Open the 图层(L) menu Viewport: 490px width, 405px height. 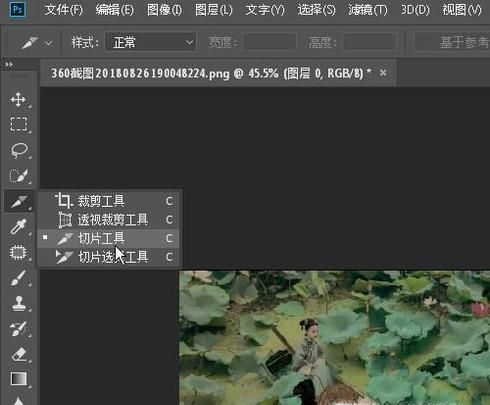[214, 10]
